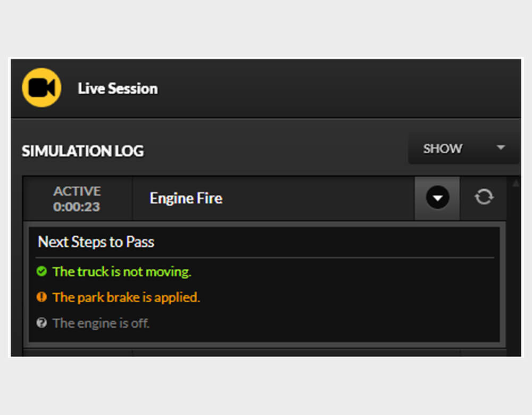Click the 0:00:23 elapsed timer
The width and height of the screenshot is (532, 415).
(77, 206)
